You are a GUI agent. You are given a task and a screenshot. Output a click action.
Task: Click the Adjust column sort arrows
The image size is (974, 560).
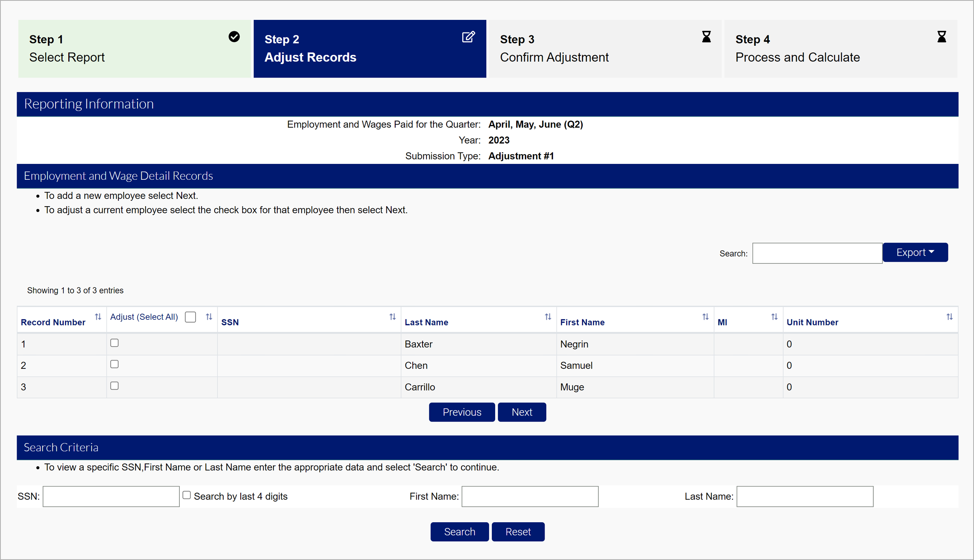[x=209, y=317]
